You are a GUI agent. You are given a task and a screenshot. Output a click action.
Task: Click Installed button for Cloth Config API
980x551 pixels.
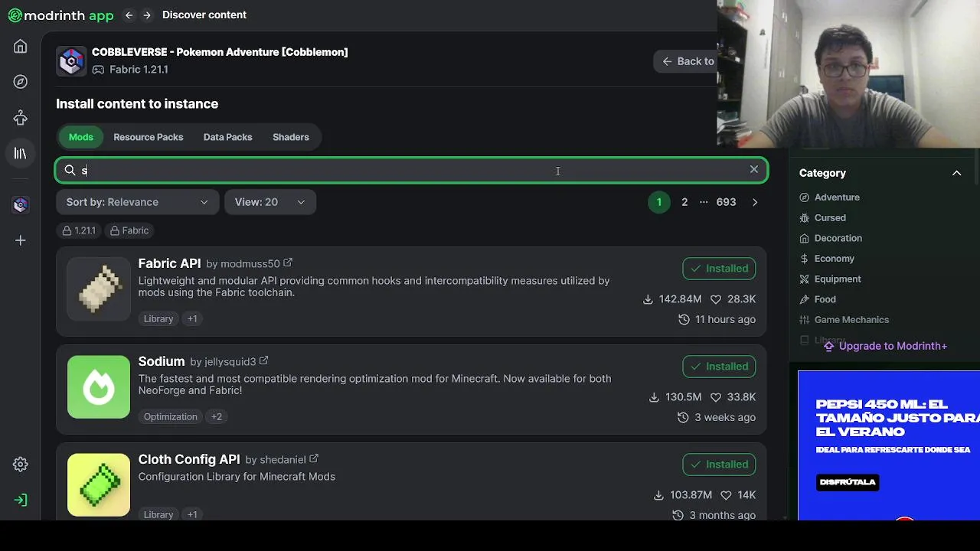click(x=719, y=465)
